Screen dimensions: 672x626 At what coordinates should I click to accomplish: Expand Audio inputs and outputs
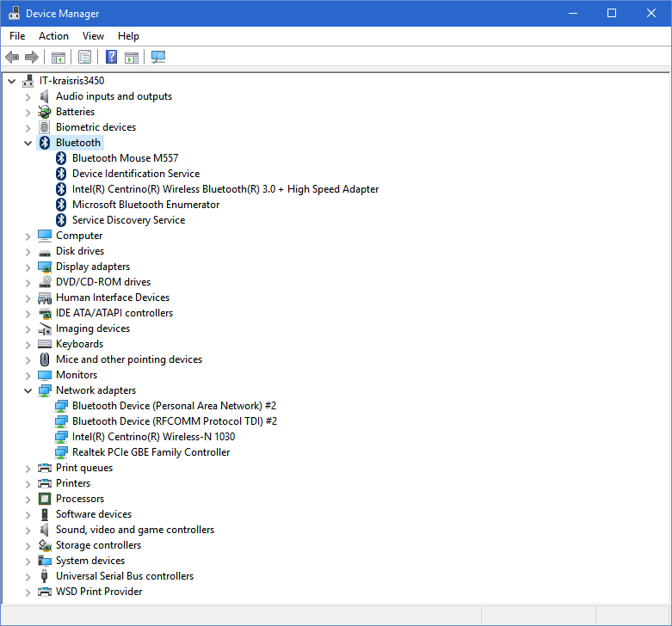coord(28,97)
